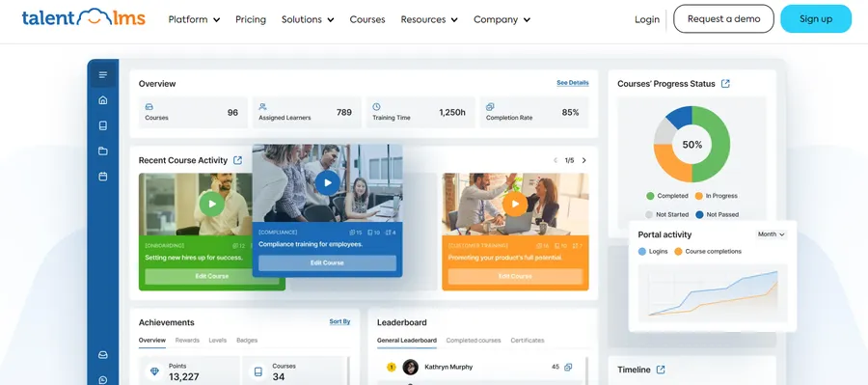The image size is (868, 385).
Task: Play the compliance training video
Action: pyautogui.click(x=328, y=182)
